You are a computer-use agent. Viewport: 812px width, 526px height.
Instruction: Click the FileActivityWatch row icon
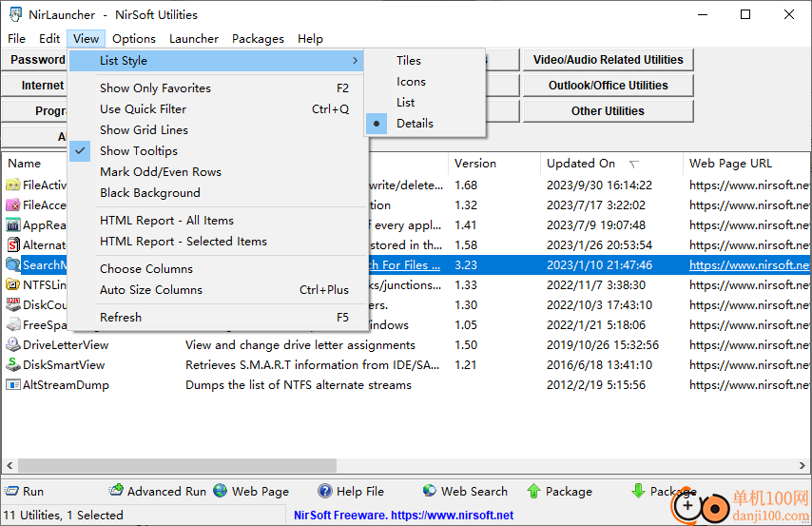[x=13, y=185]
